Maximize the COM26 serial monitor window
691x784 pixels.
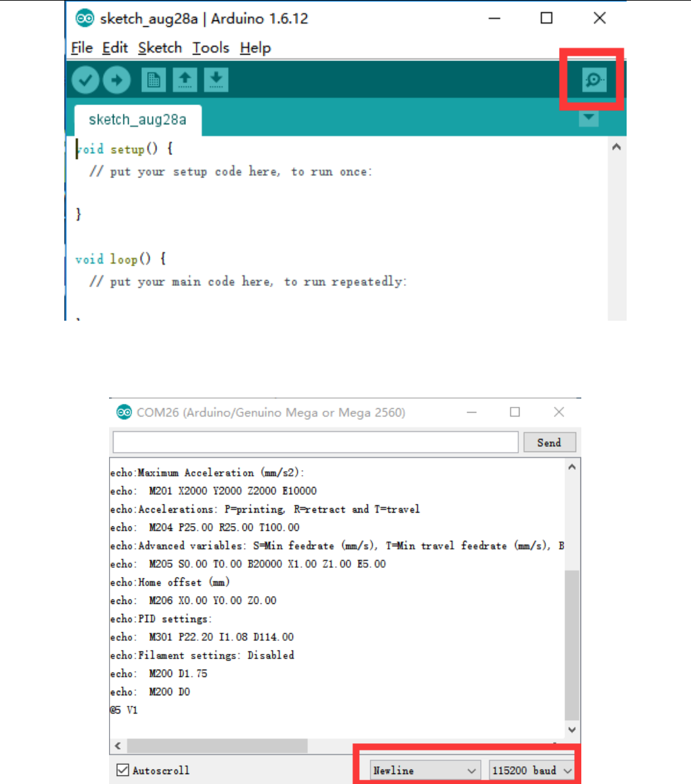point(515,412)
